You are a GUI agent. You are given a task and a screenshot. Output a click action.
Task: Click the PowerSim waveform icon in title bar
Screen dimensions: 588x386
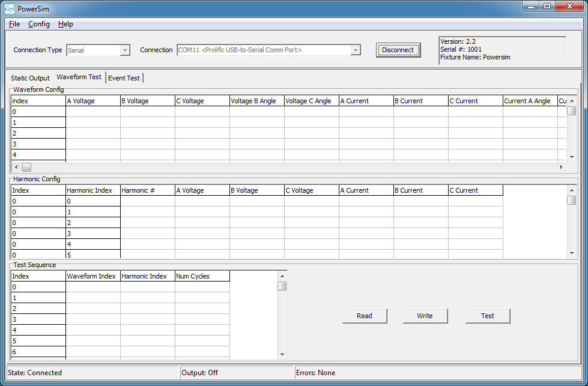tap(10, 8)
